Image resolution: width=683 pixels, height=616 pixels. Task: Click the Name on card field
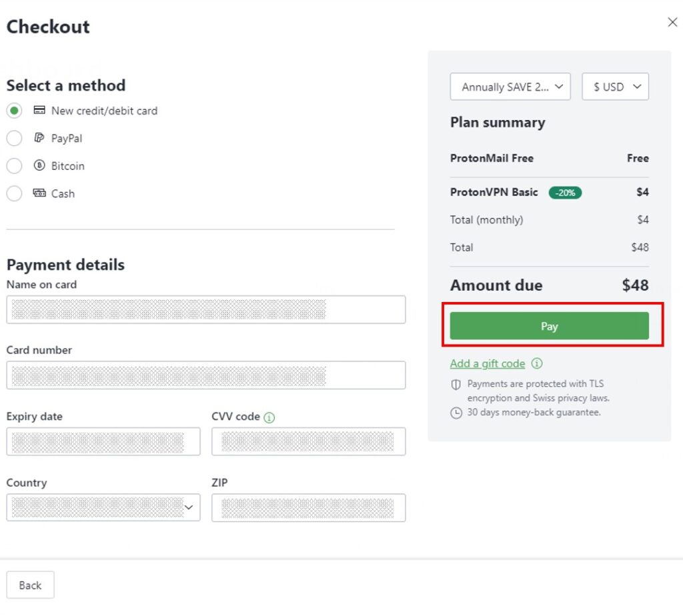pyautogui.click(x=205, y=310)
